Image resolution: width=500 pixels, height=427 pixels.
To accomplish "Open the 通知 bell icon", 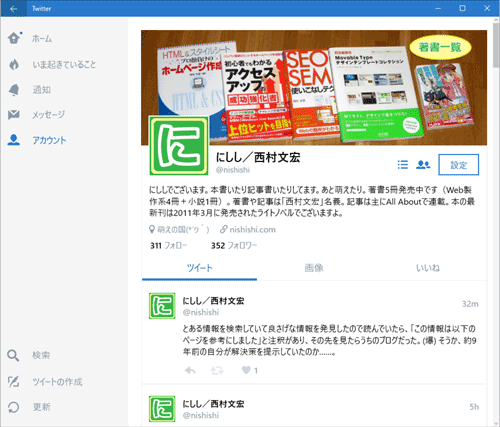I will pyautogui.click(x=14, y=90).
